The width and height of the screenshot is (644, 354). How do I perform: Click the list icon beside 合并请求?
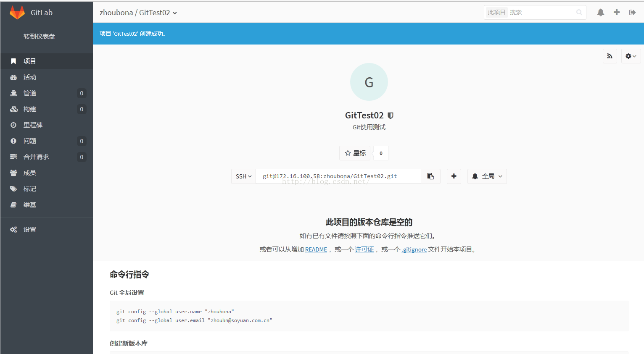13,157
